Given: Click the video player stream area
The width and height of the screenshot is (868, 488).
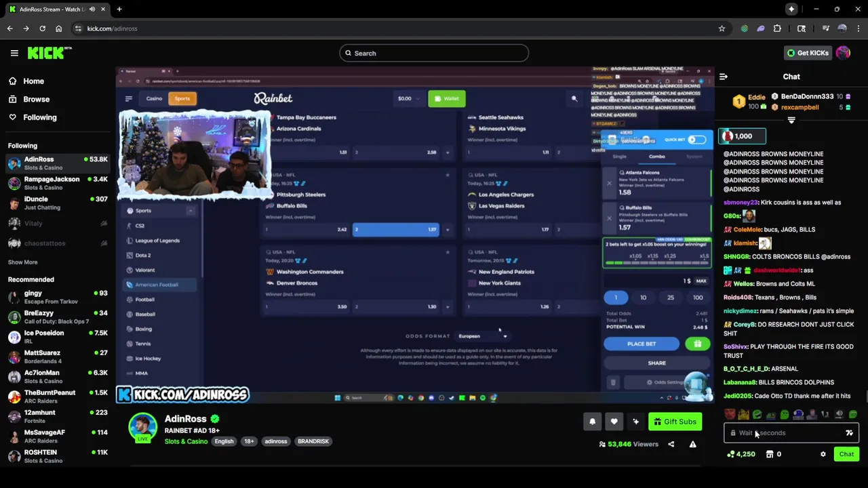Looking at the screenshot, I should 415,236.
